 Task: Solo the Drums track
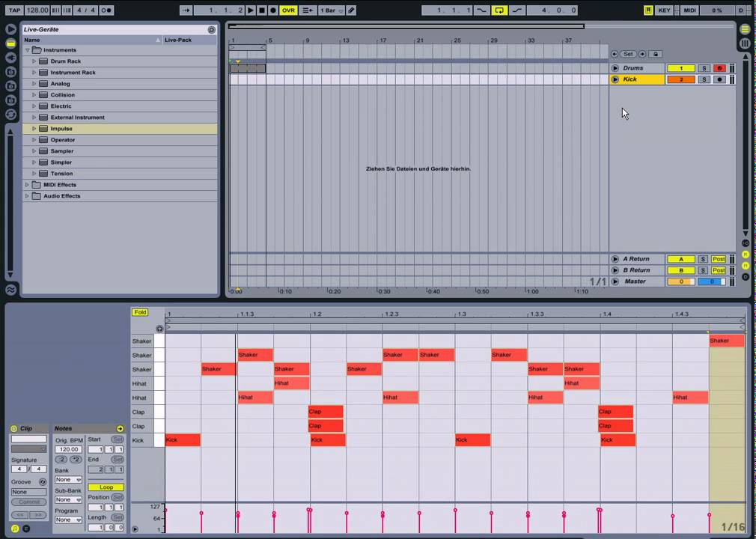pos(704,68)
